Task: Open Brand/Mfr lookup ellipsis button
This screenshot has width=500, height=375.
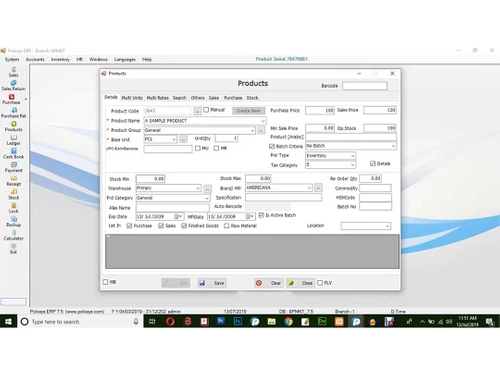Action: 318,188
